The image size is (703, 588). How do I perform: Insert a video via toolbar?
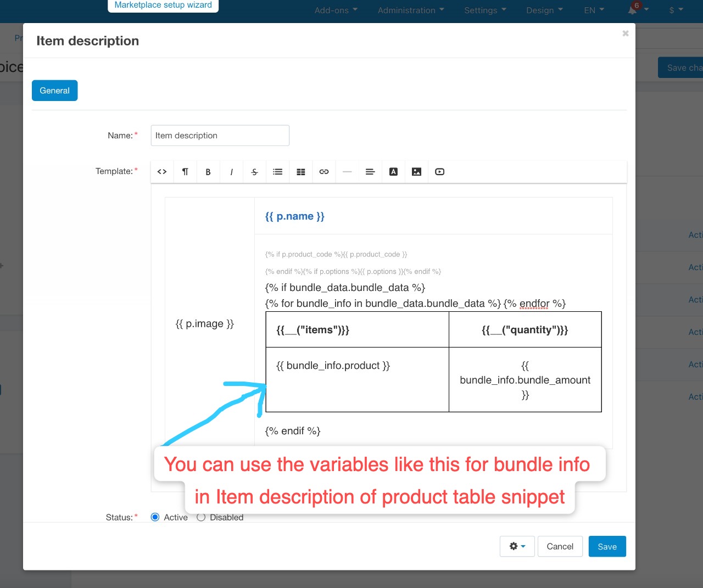click(x=440, y=172)
